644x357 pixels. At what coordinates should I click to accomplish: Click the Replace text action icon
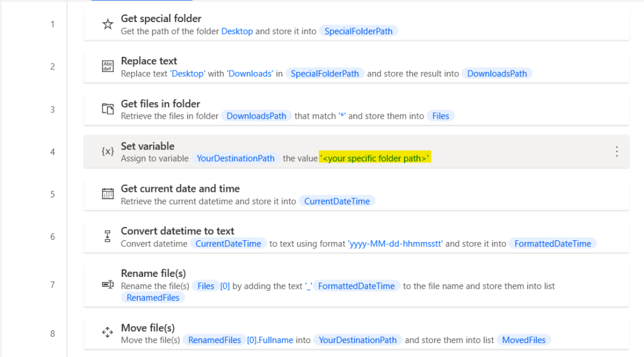tap(108, 67)
